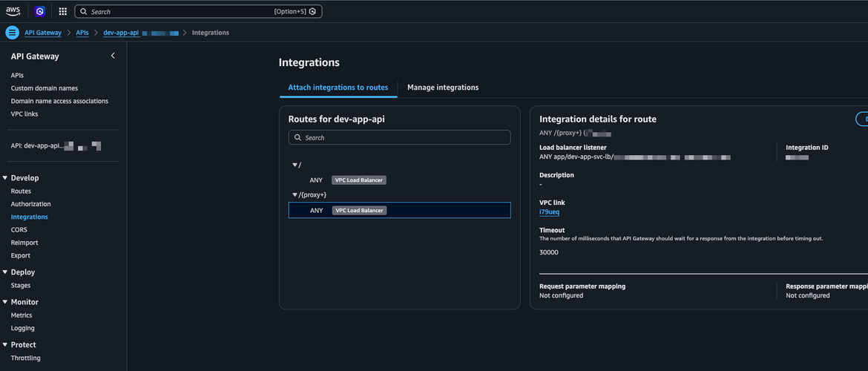Select Attach integrations to routes tab
The height and width of the screenshot is (371, 868).
pos(338,88)
